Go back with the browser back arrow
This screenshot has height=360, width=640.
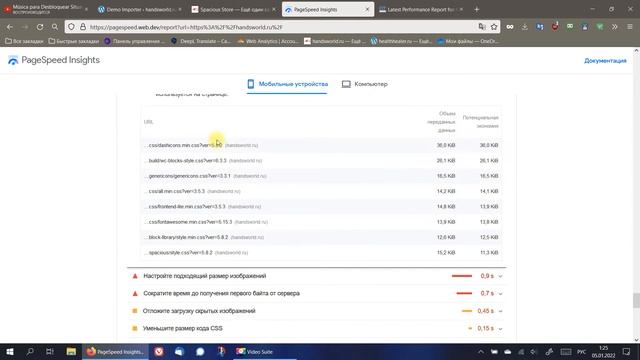tap(10, 27)
